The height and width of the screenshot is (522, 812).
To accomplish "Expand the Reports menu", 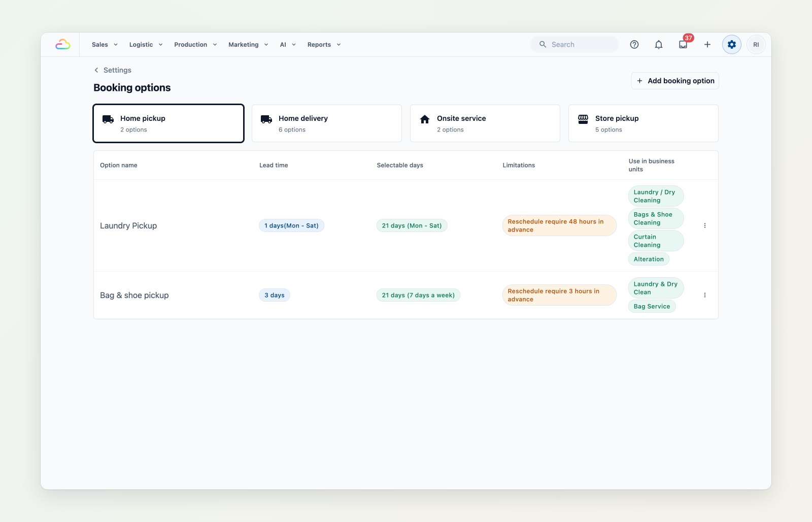I will (x=324, y=45).
